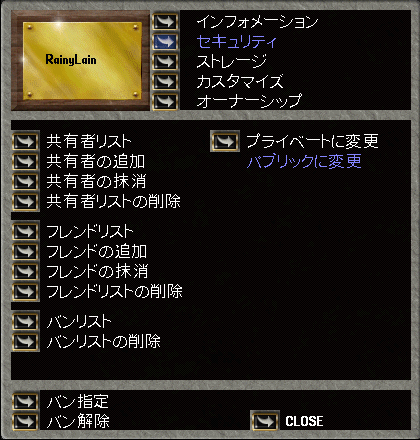
Task: Click arrow for 共有者リストの削除
Action: (x=25, y=202)
